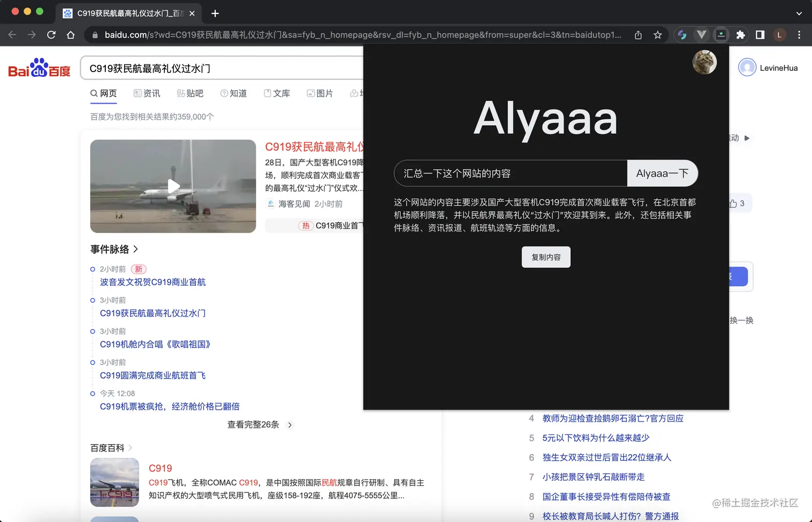
Task: Open link 波音发文祝贺C919商业首航
Action: tap(153, 282)
